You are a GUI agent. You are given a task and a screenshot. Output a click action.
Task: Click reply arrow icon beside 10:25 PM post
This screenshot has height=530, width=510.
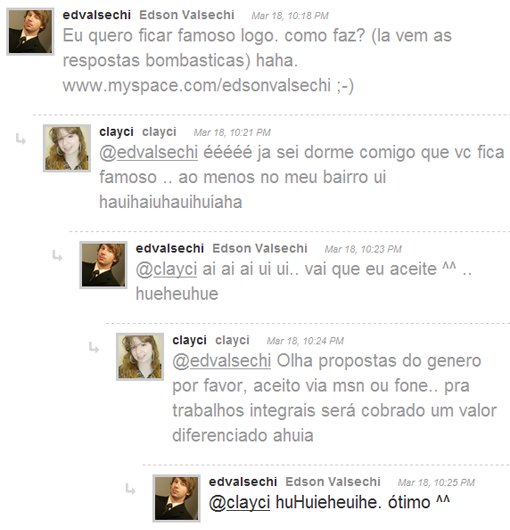[x=130, y=489]
